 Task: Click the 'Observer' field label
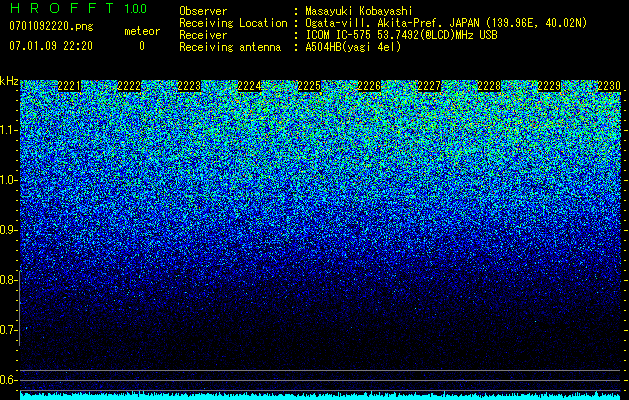click(x=203, y=11)
